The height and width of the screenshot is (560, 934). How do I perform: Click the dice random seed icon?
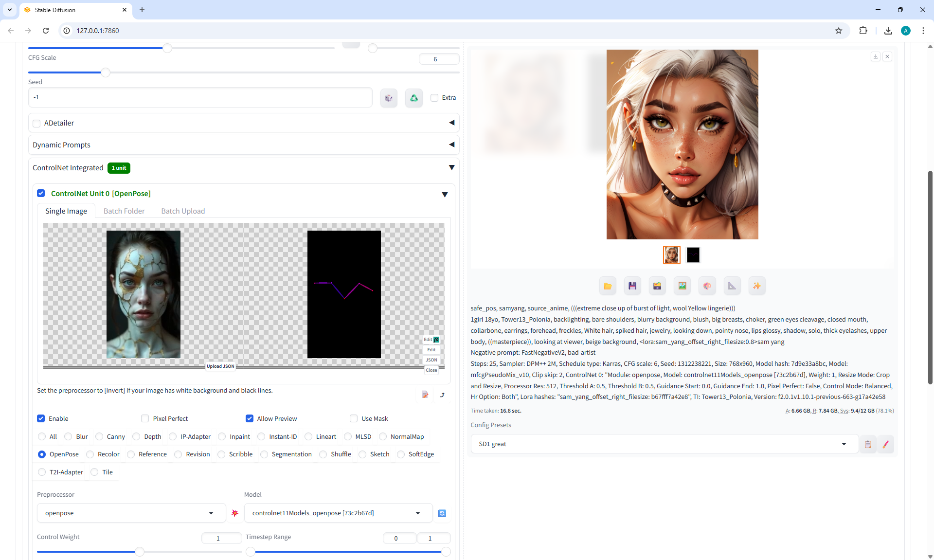(389, 98)
